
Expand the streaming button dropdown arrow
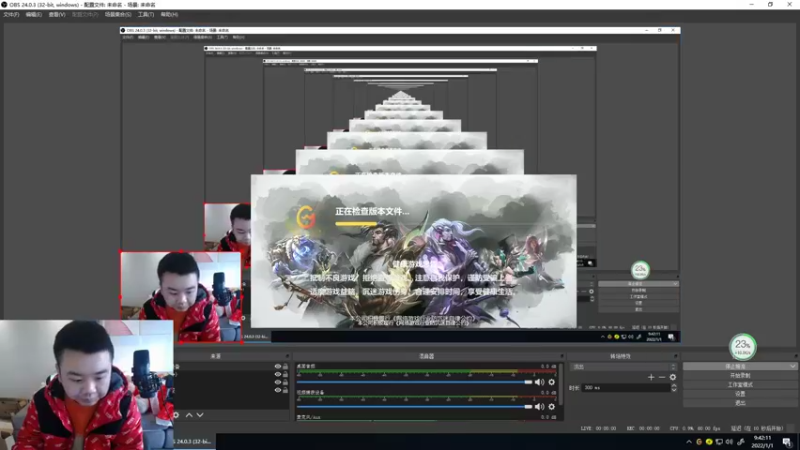pos(792,366)
